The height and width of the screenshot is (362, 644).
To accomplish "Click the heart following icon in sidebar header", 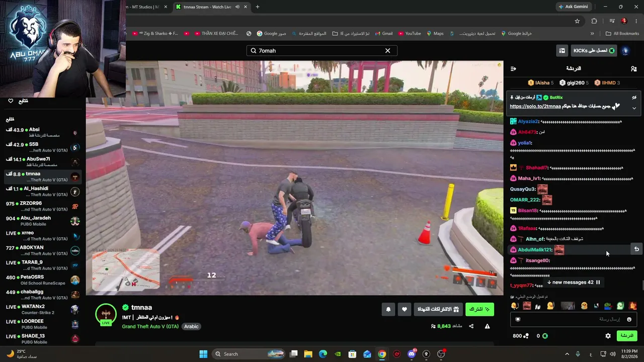I will pos(11,101).
